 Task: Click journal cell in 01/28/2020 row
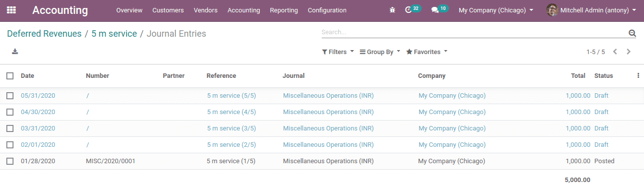tap(328, 161)
